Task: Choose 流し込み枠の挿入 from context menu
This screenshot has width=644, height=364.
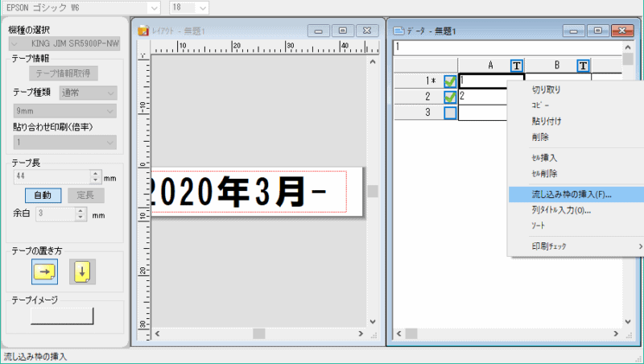Action: [x=572, y=194]
